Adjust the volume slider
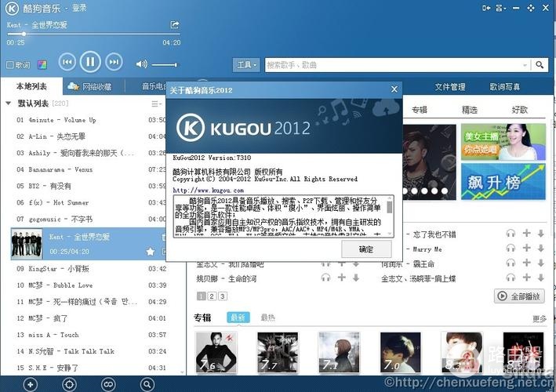The image size is (556, 392). pyautogui.click(x=164, y=65)
